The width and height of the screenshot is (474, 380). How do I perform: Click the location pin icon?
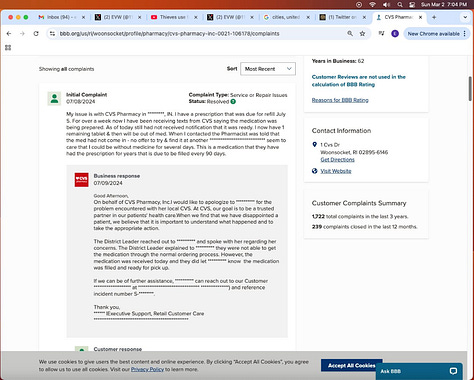point(314,145)
